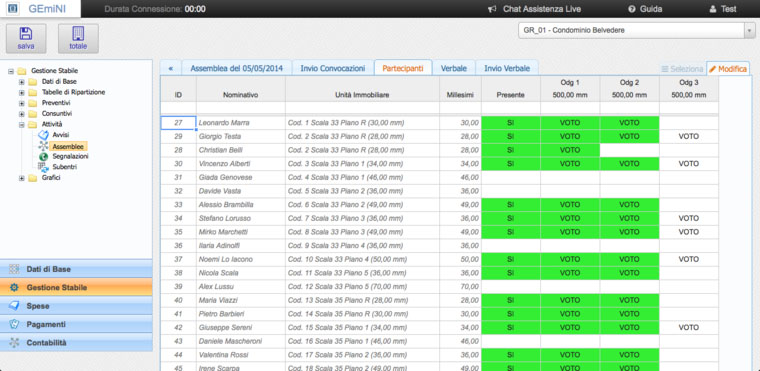760x371 pixels.
Task: Expand the Preventivi tree folder
Action: (21, 103)
